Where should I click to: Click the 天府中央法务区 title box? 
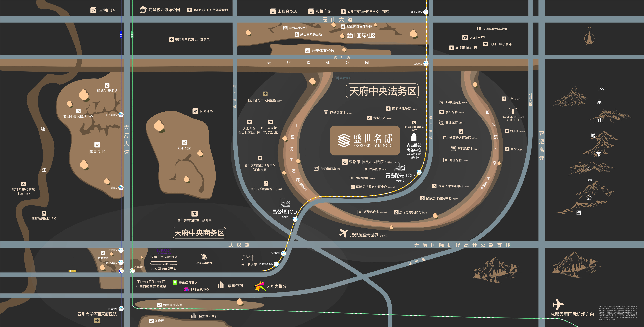coord(382,91)
